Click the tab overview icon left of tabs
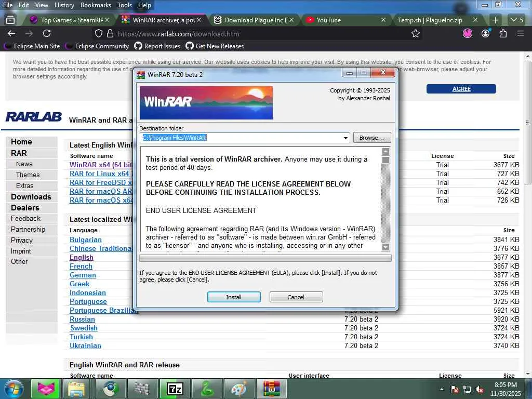 [x=10, y=20]
